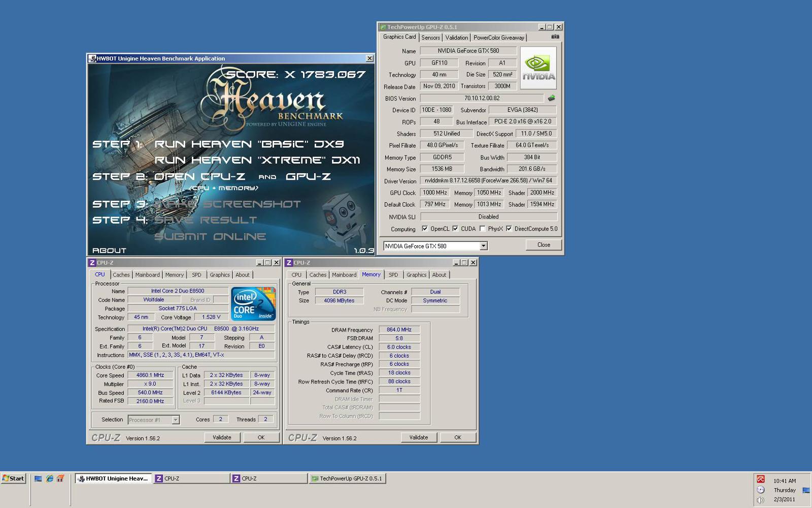The image size is (812, 508).
Task: Click OK in left CPU-Z window
Action: pyautogui.click(x=261, y=437)
